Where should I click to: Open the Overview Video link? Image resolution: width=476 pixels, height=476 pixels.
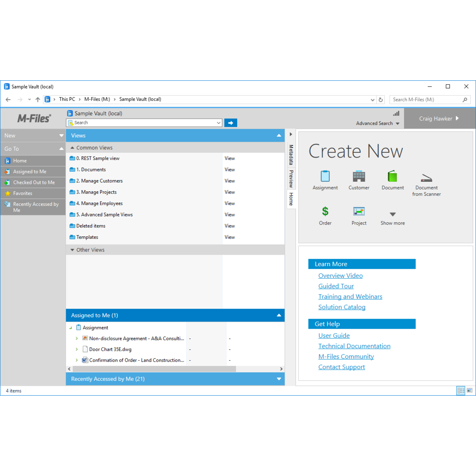click(x=340, y=276)
